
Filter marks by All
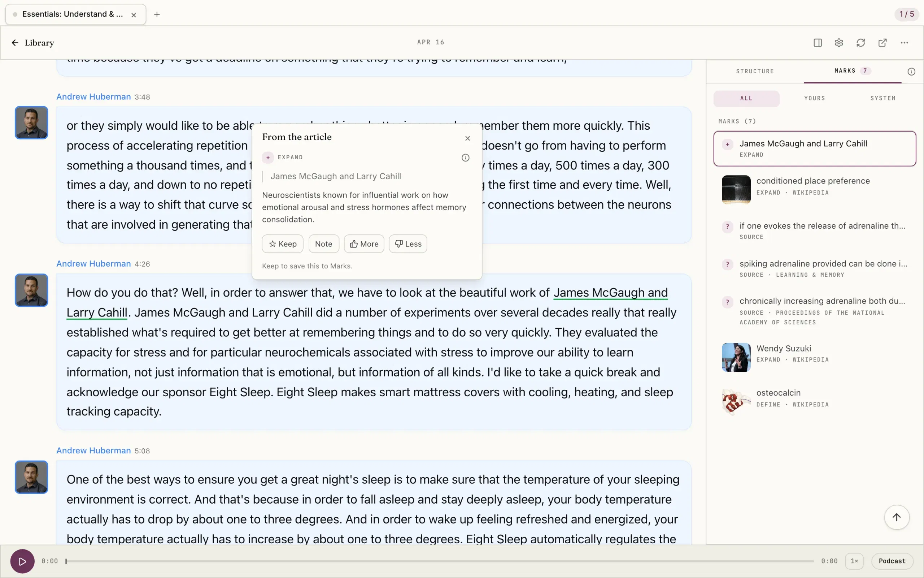point(746,98)
